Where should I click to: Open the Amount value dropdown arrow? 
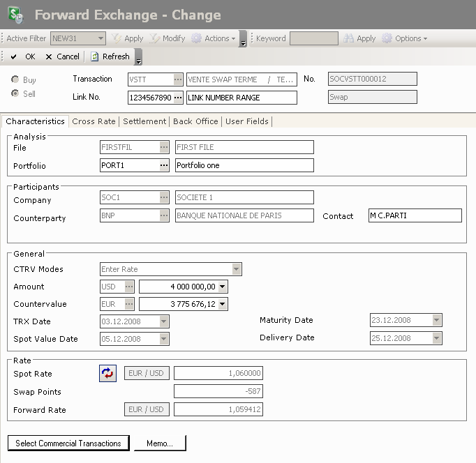[x=223, y=287]
